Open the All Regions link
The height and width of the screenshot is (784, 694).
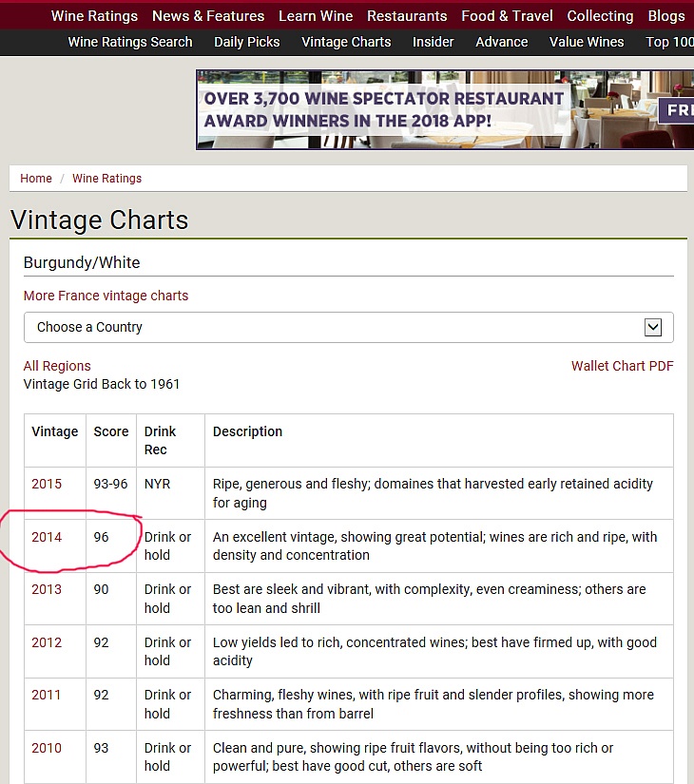coord(57,366)
